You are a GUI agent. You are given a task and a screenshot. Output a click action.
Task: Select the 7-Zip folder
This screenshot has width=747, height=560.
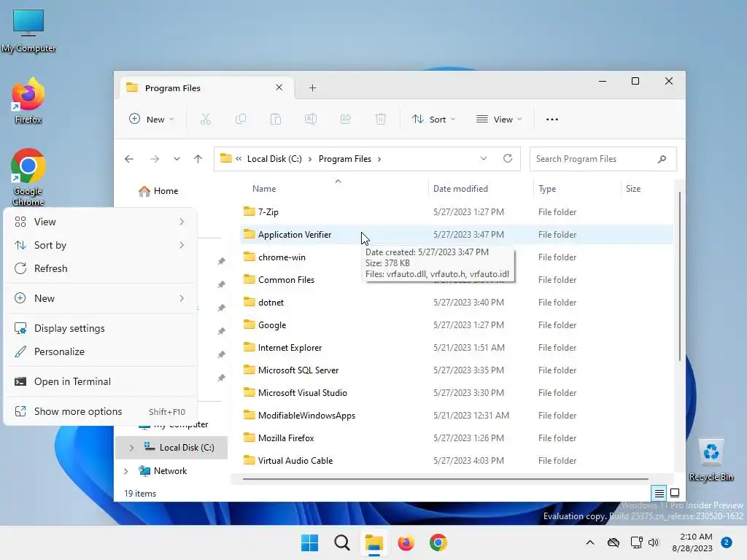pyautogui.click(x=457, y=212)
